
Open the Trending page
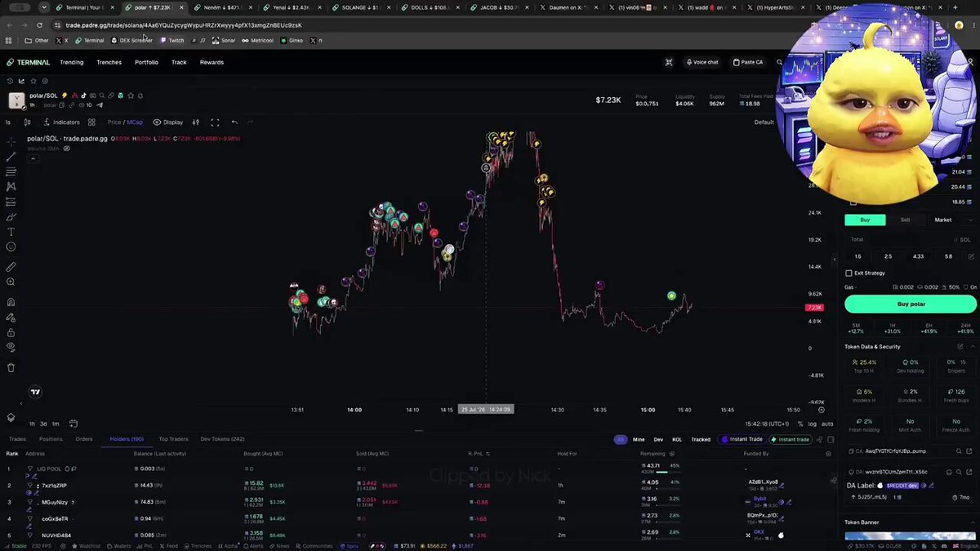tap(71, 62)
